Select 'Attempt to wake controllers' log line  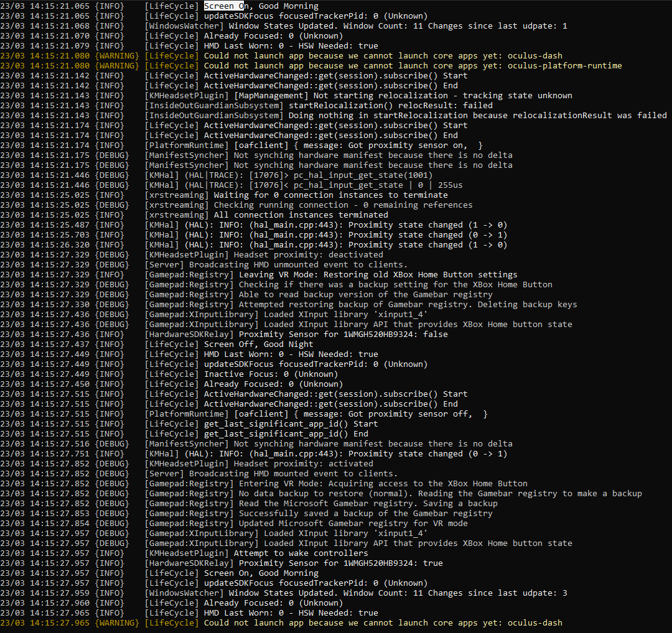(184, 553)
